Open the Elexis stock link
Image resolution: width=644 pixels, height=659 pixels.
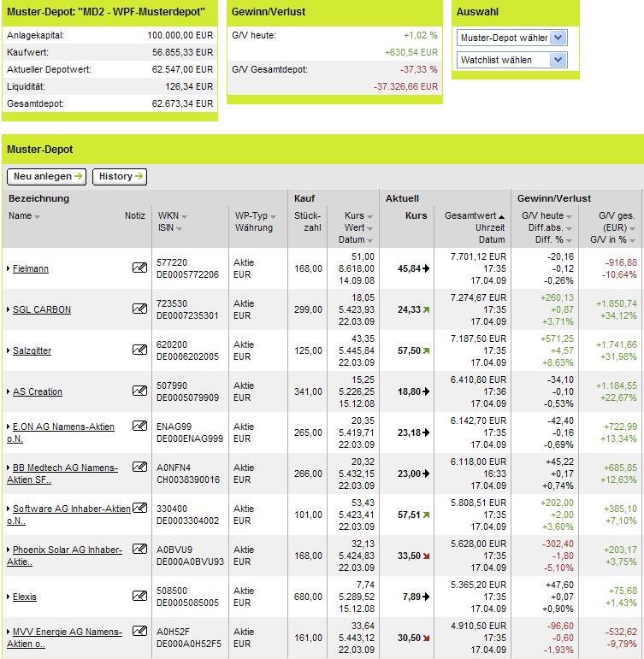click(x=25, y=597)
